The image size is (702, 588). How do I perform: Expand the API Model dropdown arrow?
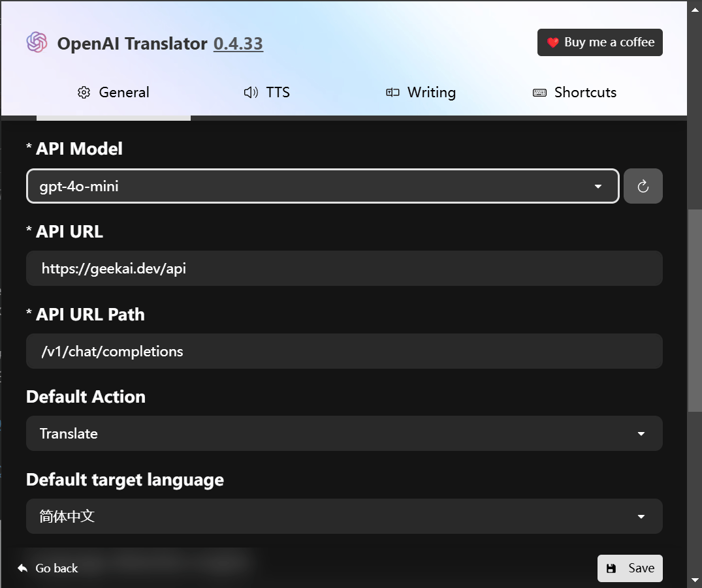coord(598,186)
